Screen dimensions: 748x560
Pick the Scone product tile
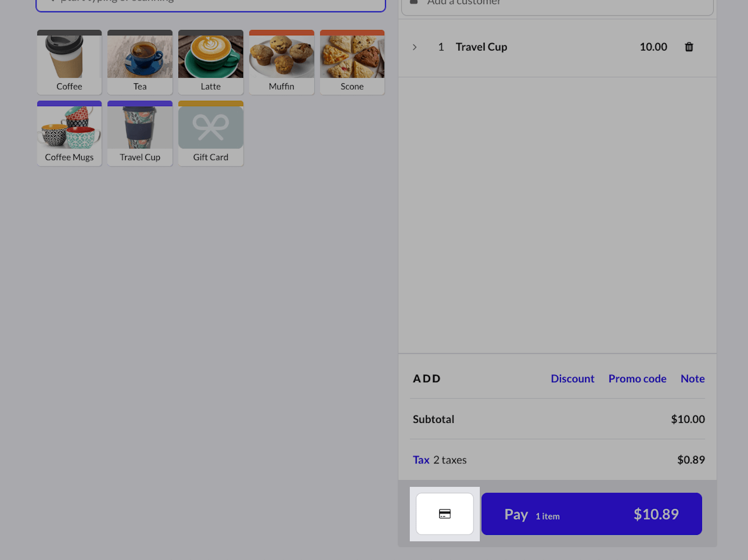tap(352, 62)
